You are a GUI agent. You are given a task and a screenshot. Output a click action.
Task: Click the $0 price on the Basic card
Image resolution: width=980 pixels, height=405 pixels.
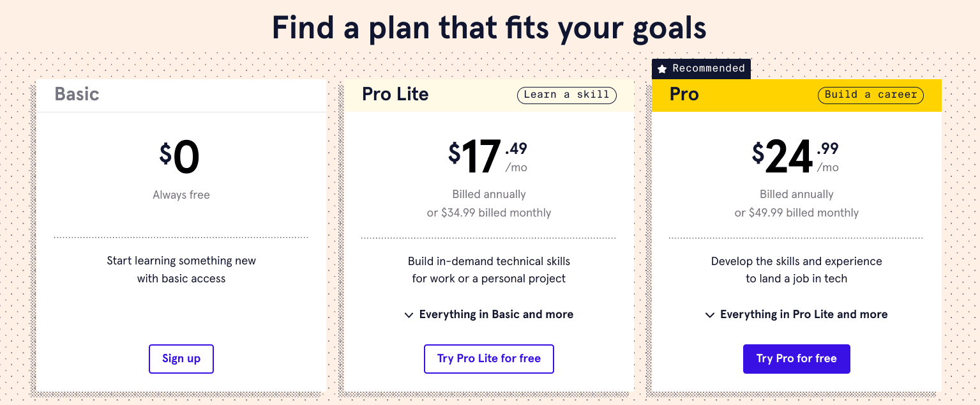181,157
